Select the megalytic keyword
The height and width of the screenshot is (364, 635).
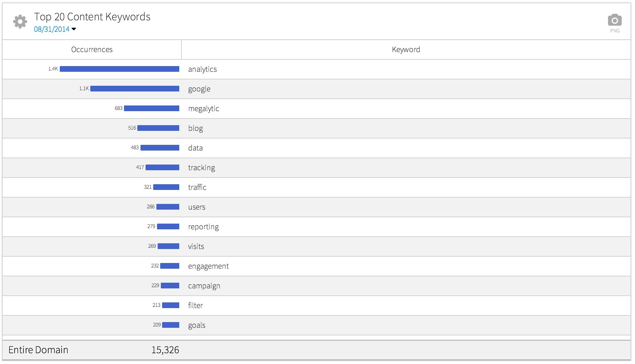coord(203,109)
